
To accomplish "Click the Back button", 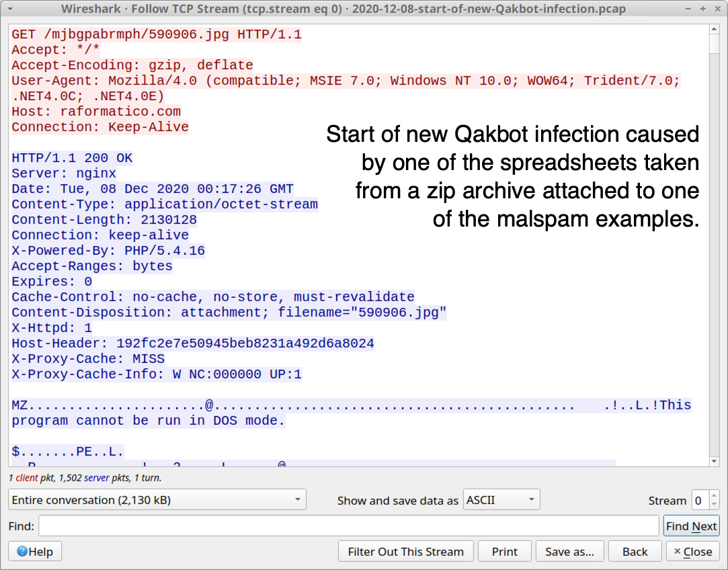I will coord(635,551).
